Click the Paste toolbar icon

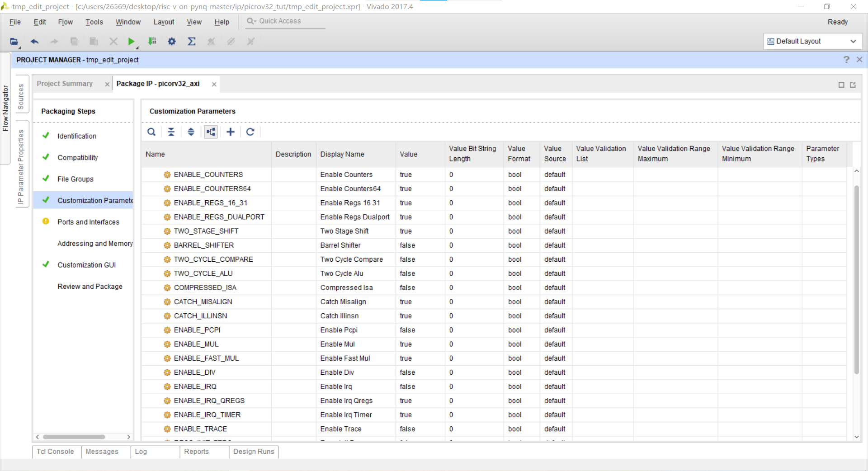coord(94,42)
